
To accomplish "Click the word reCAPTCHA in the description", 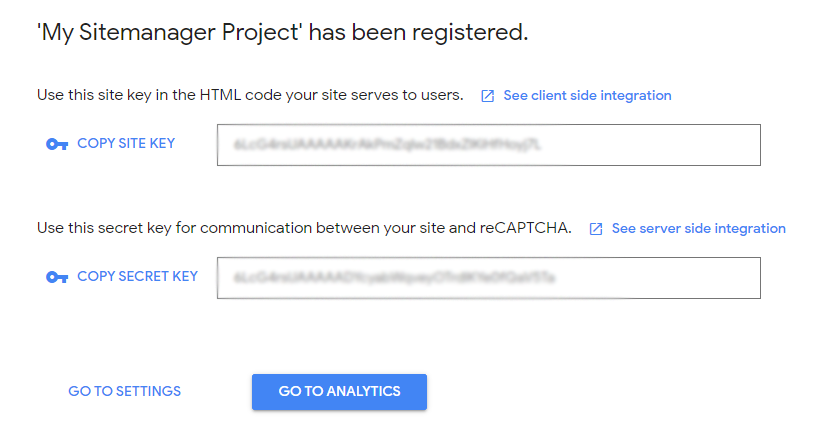I will point(525,228).
